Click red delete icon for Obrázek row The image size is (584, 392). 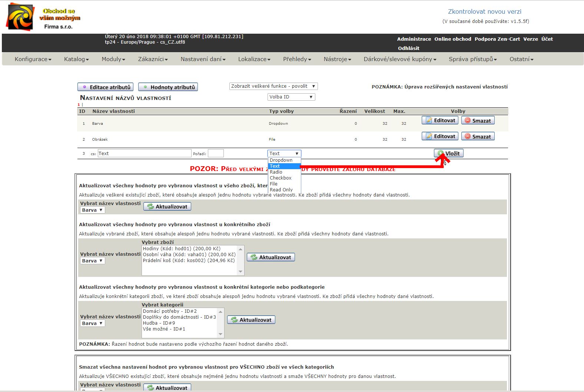tap(468, 136)
